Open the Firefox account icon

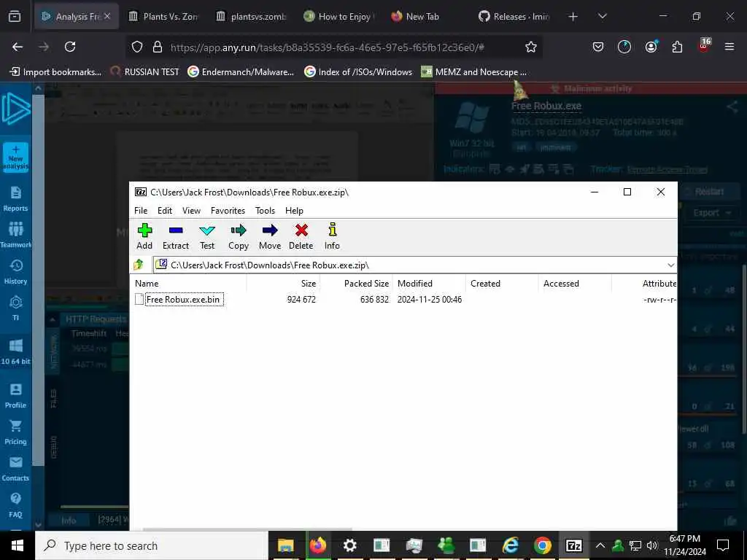coord(651,47)
